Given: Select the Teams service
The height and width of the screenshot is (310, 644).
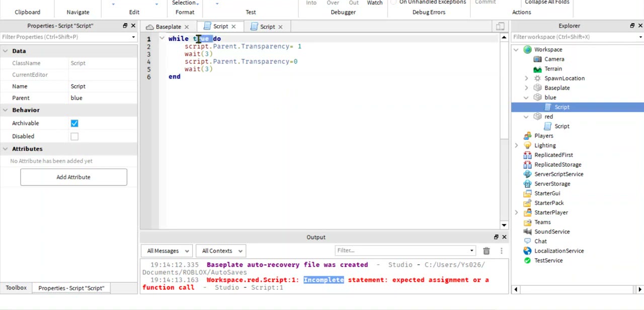Looking at the screenshot, I should 542,222.
